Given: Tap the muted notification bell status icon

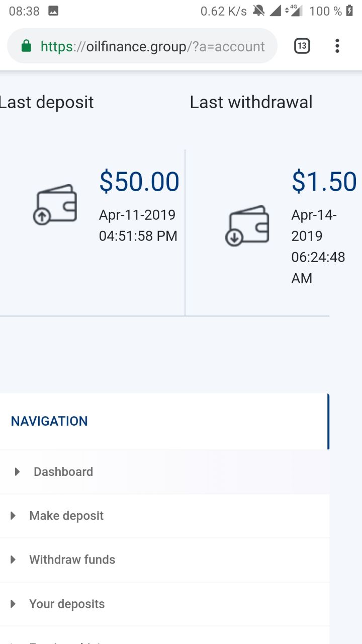Looking at the screenshot, I should point(259,11).
